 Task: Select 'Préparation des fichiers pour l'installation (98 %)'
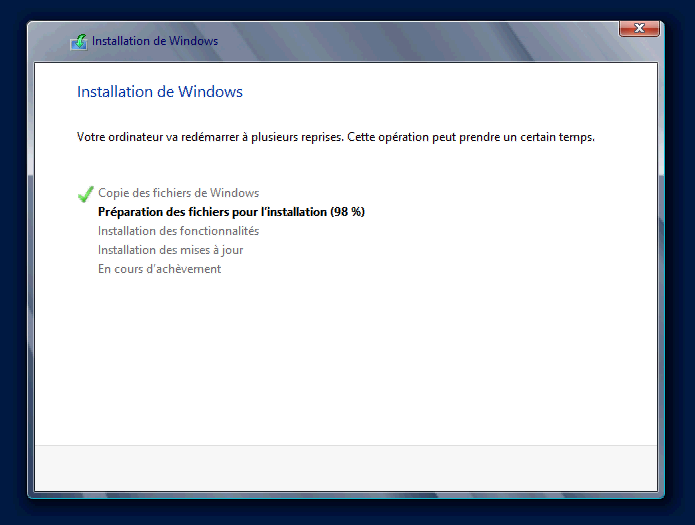tap(231, 212)
